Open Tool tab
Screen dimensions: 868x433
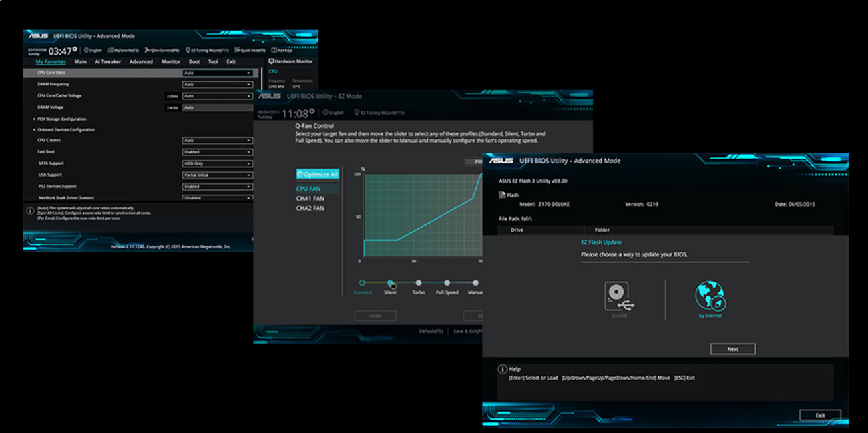pyautogui.click(x=213, y=61)
